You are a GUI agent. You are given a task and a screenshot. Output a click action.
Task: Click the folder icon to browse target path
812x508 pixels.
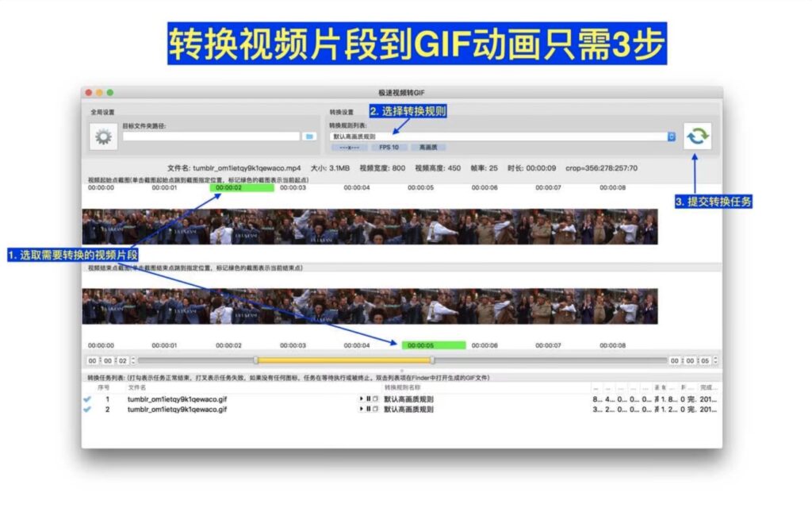pos(309,137)
